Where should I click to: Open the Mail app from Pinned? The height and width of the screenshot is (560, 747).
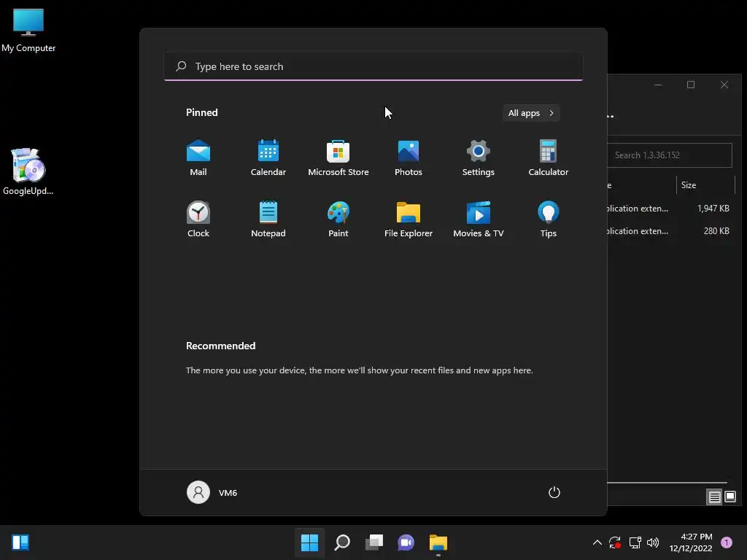coord(198,158)
